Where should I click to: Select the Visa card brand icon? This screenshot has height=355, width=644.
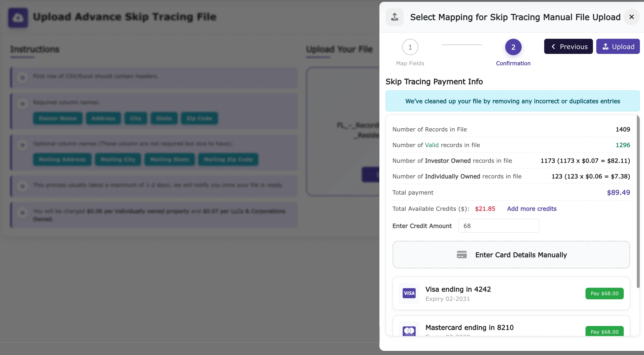[x=409, y=293]
